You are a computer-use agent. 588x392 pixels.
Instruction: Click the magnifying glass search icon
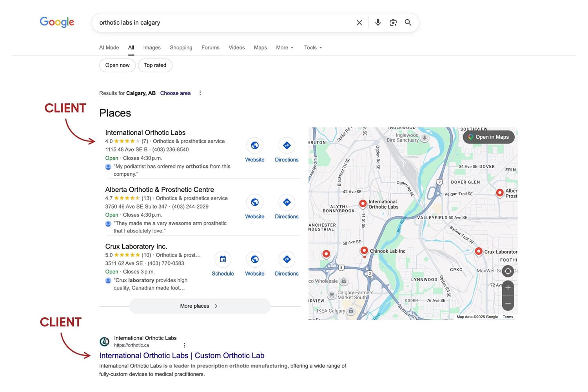coord(408,22)
